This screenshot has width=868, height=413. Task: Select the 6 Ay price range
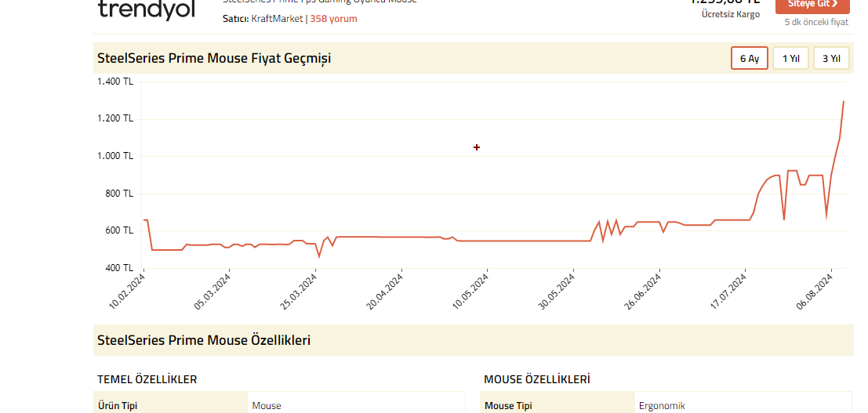pos(750,58)
